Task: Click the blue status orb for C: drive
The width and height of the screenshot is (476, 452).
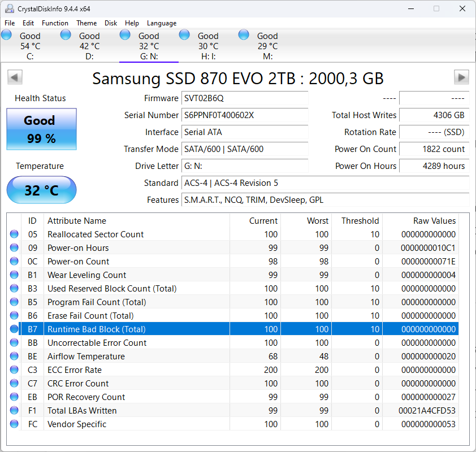Action: [6, 34]
